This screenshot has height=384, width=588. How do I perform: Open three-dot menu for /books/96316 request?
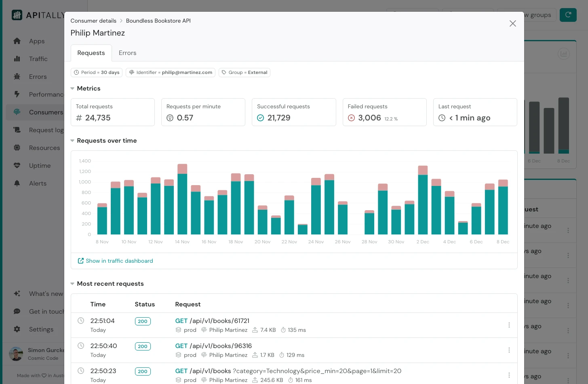coord(509,350)
